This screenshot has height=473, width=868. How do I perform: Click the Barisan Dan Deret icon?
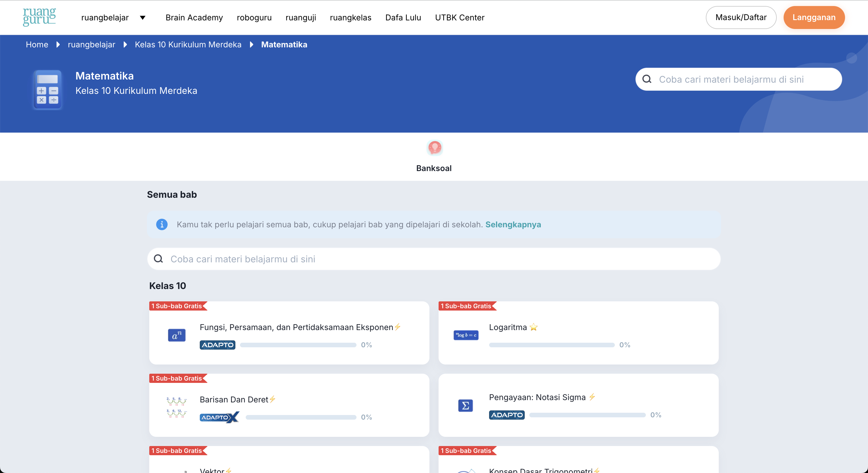177,407
